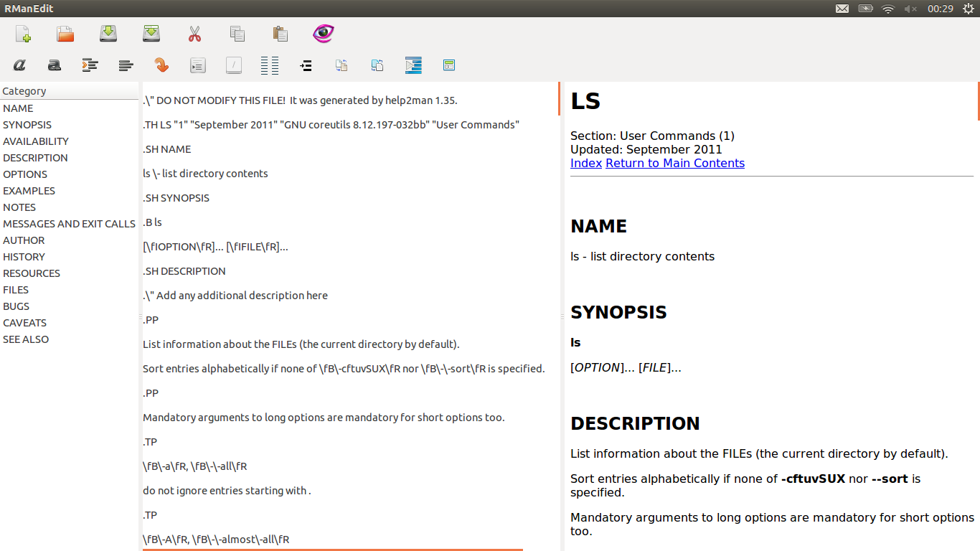Select SEE ALSO in the Category list
Screen dimensions: 980x551
click(x=26, y=339)
